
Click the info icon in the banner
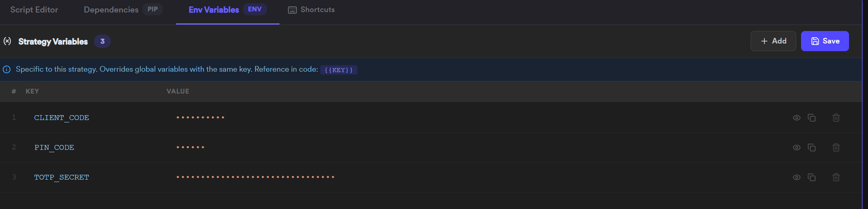pyautogui.click(x=7, y=69)
